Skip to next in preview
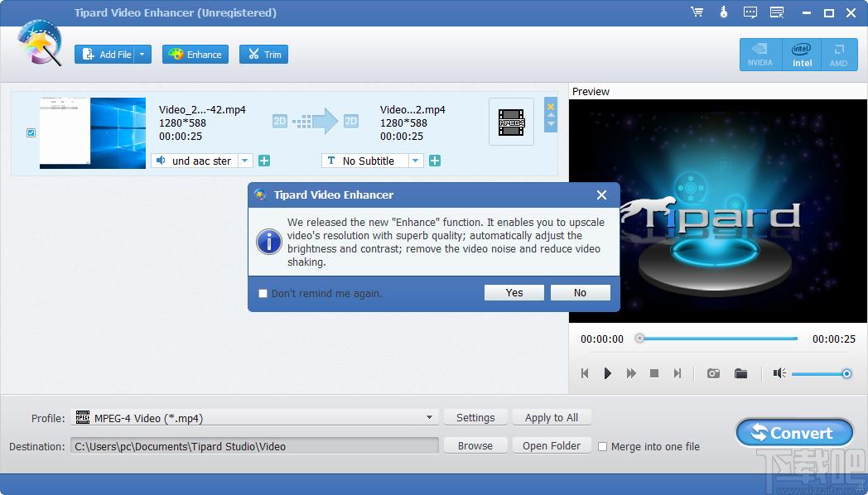Image resolution: width=868 pixels, height=495 pixels. click(677, 373)
